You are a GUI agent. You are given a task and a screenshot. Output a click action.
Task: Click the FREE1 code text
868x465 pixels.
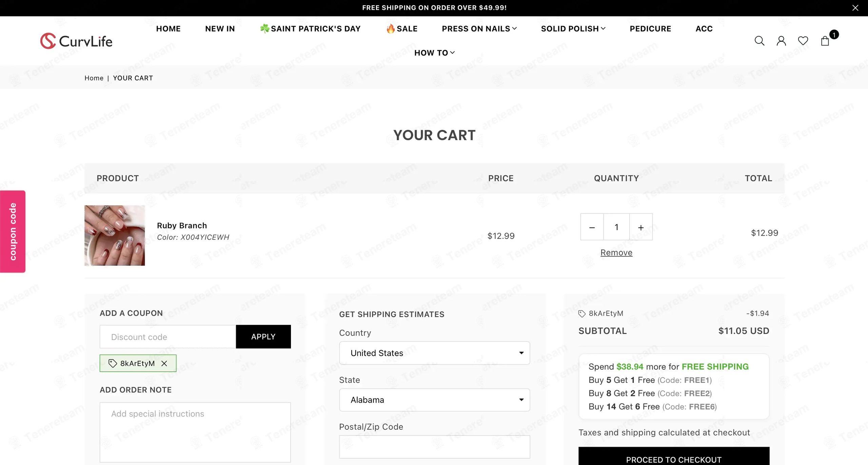tap(697, 380)
